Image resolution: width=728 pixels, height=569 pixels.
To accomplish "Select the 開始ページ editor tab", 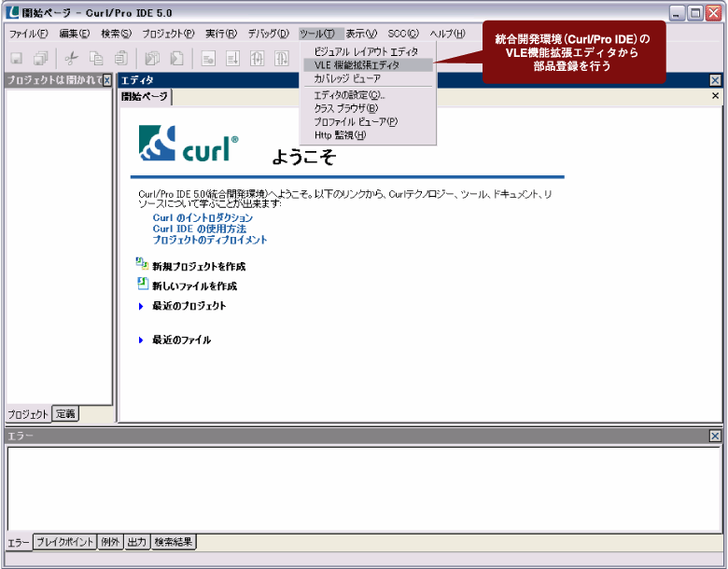I will 145,96.
